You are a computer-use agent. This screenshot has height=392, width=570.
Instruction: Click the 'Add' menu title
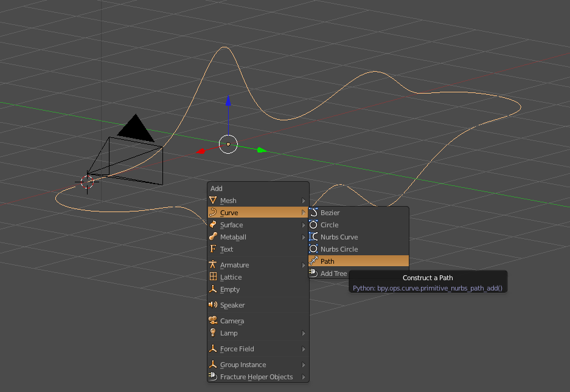217,188
